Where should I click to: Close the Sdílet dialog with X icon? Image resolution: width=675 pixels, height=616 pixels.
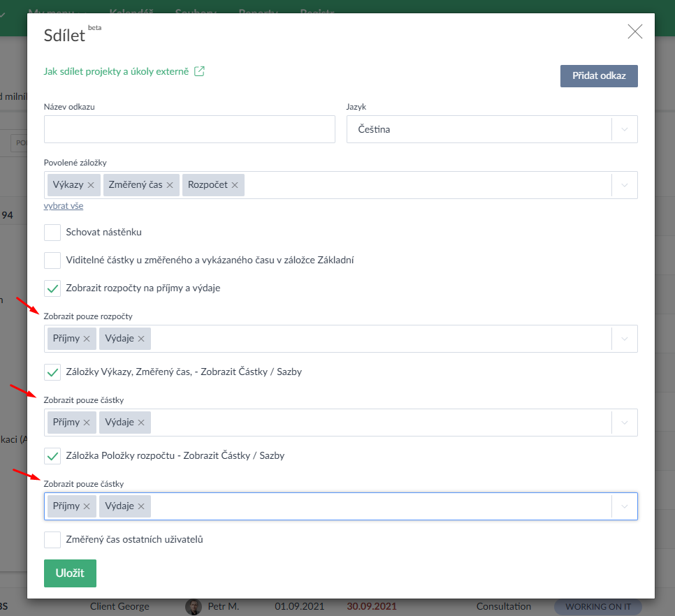click(x=634, y=31)
